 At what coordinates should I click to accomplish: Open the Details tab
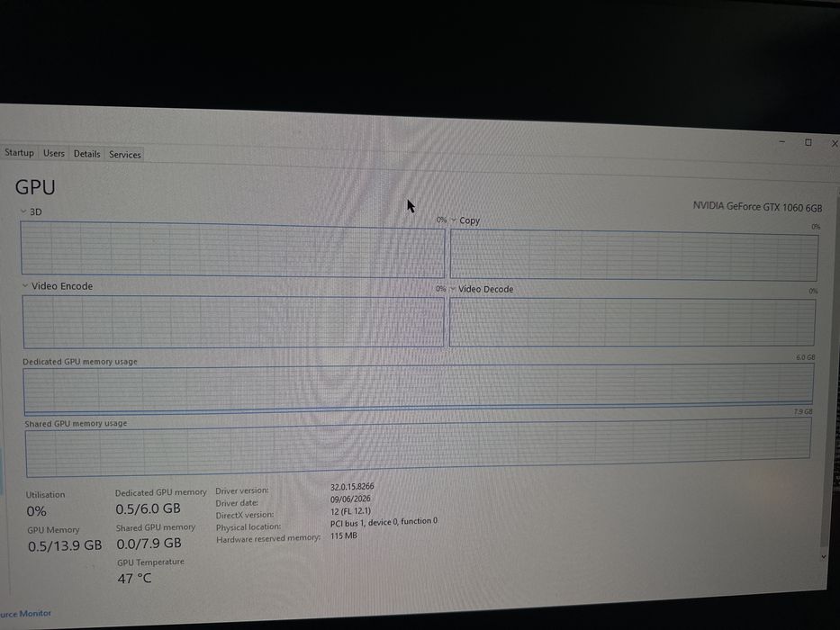point(86,154)
